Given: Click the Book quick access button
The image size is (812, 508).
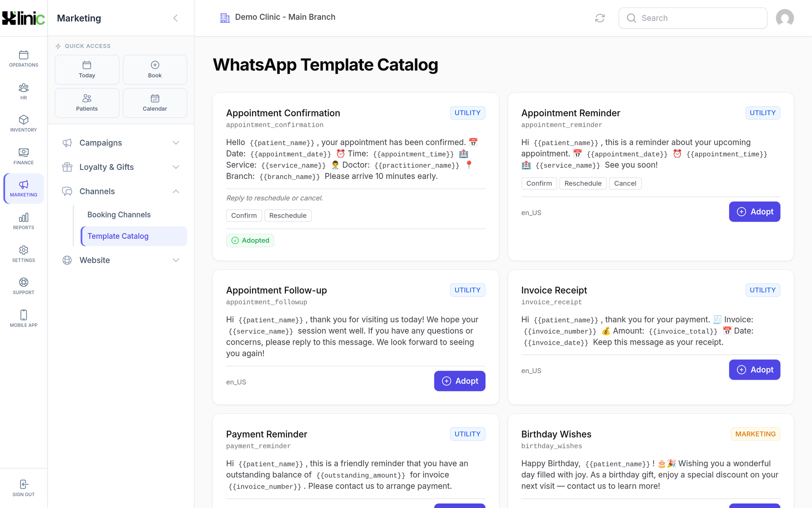Looking at the screenshot, I should point(155,69).
